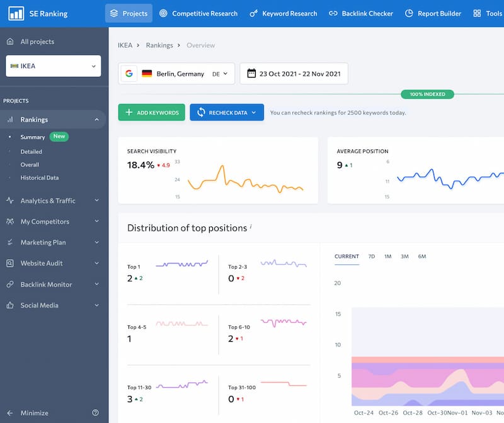Expand the Backlink Monitor section chevron

(x=97, y=284)
